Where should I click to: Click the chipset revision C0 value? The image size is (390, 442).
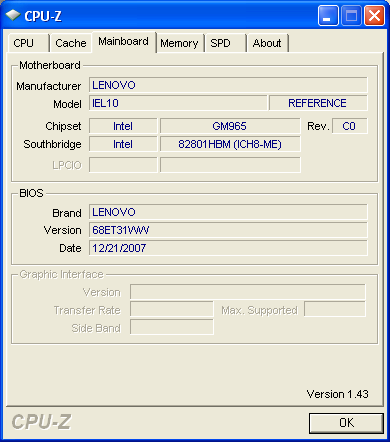click(x=350, y=126)
